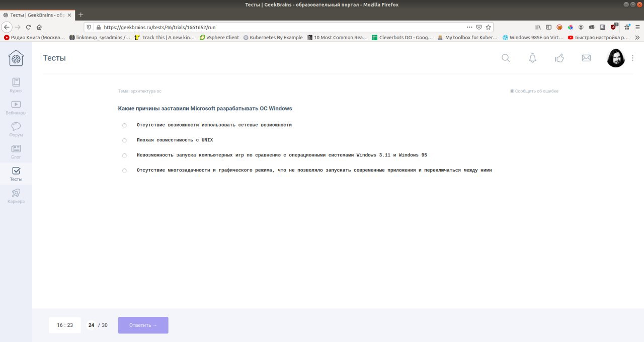Click the browser forward arrow
644x342 pixels.
(18, 27)
